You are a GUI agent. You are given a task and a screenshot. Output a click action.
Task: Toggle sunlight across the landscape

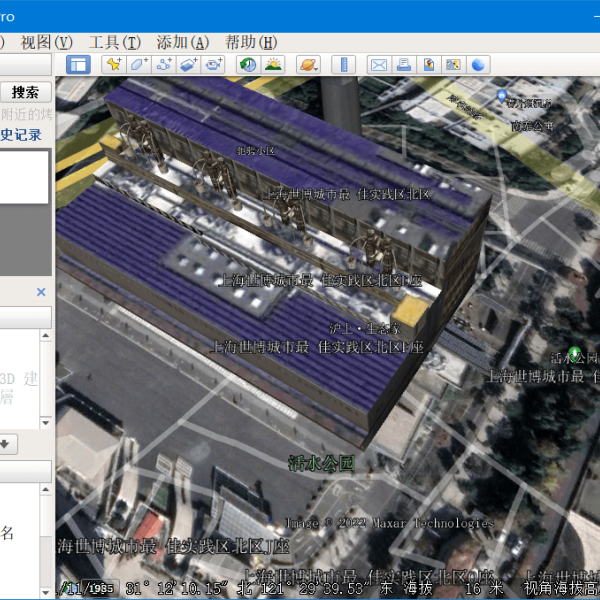(x=272, y=65)
